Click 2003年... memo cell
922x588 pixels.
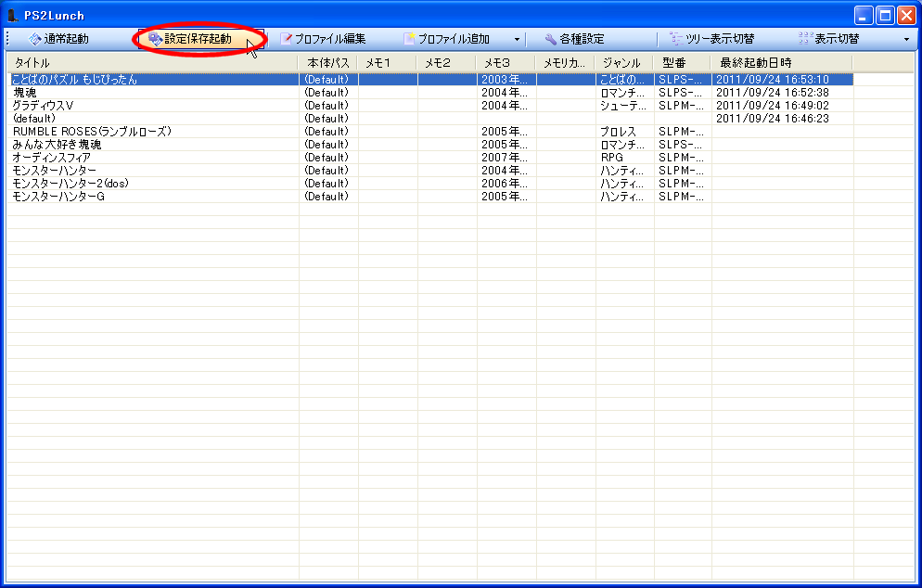(x=504, y=80)
